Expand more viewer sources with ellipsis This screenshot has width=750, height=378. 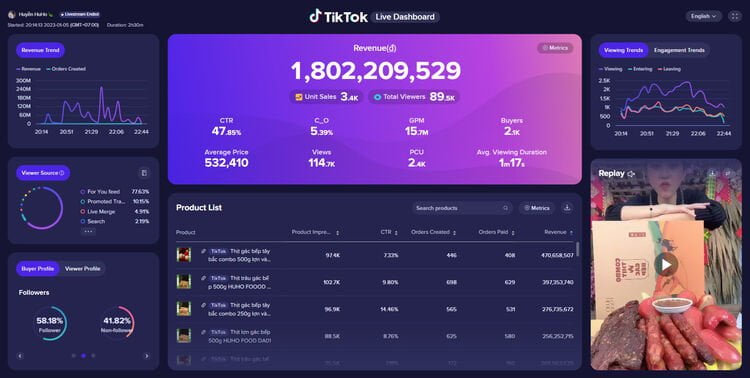pos(88,231)
